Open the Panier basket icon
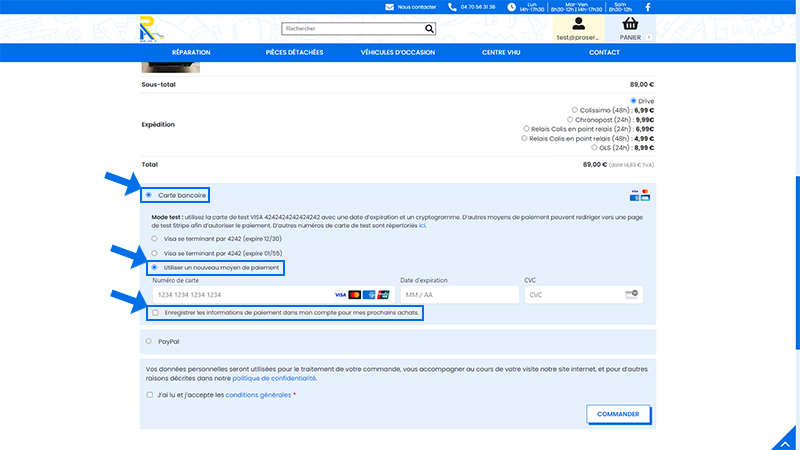This screenshot has height=450, width=800. [630, 23]
